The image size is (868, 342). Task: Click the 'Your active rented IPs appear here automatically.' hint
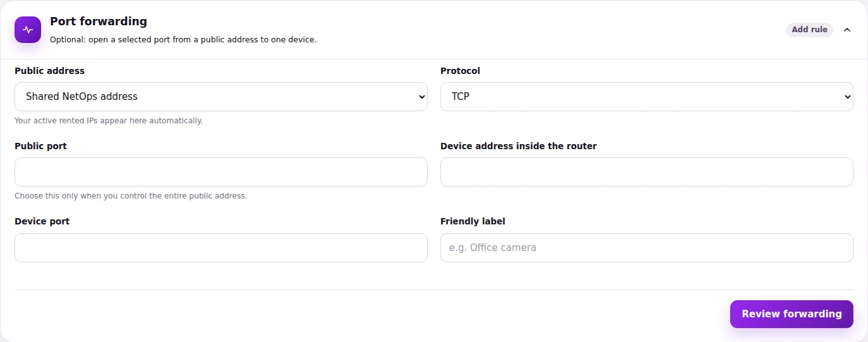click(109, 121)
